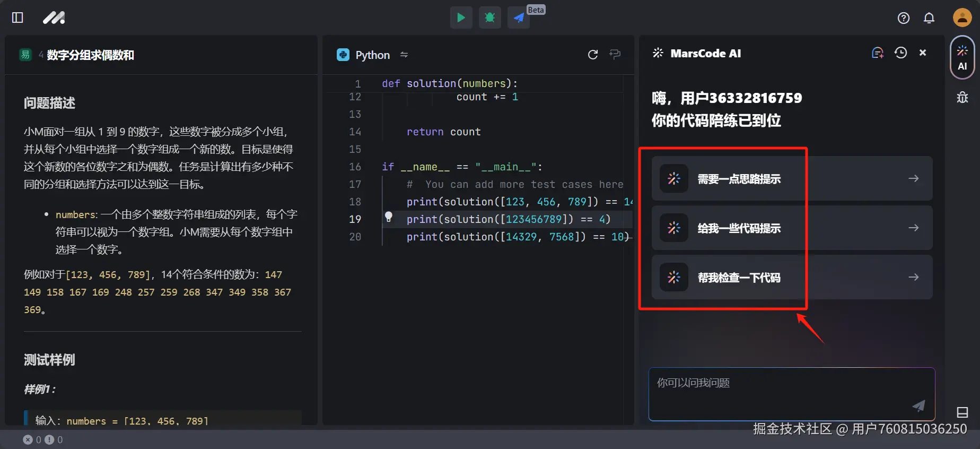Click the errors count icon in status bar
The width and height of the screenshot is (980, 449).
[28, 439]
